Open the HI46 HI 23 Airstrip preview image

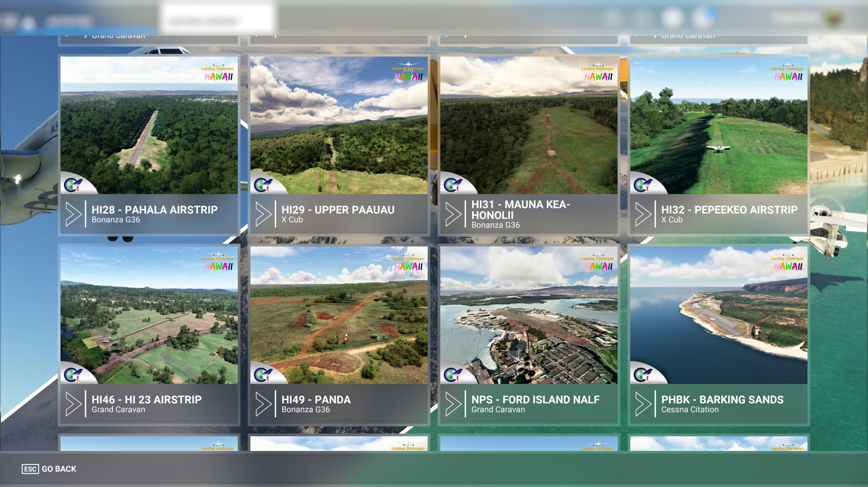[x=149, y=315]
